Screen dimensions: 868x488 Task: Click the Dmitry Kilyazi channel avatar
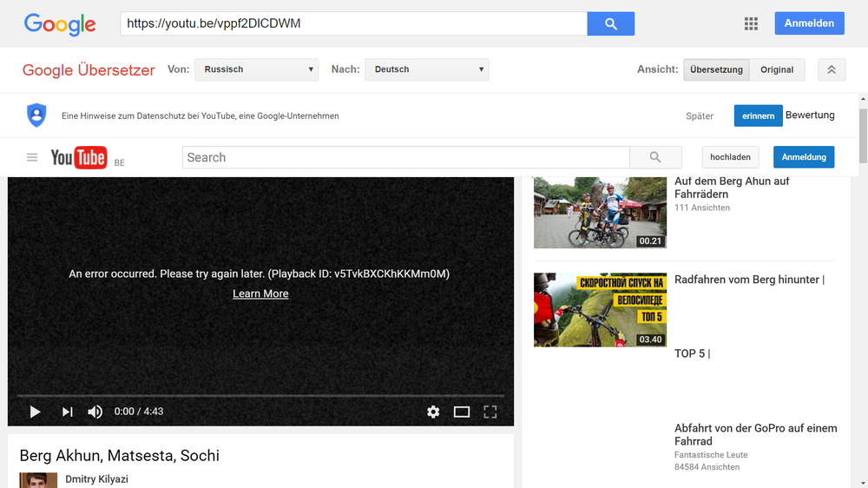coord(38,480)
